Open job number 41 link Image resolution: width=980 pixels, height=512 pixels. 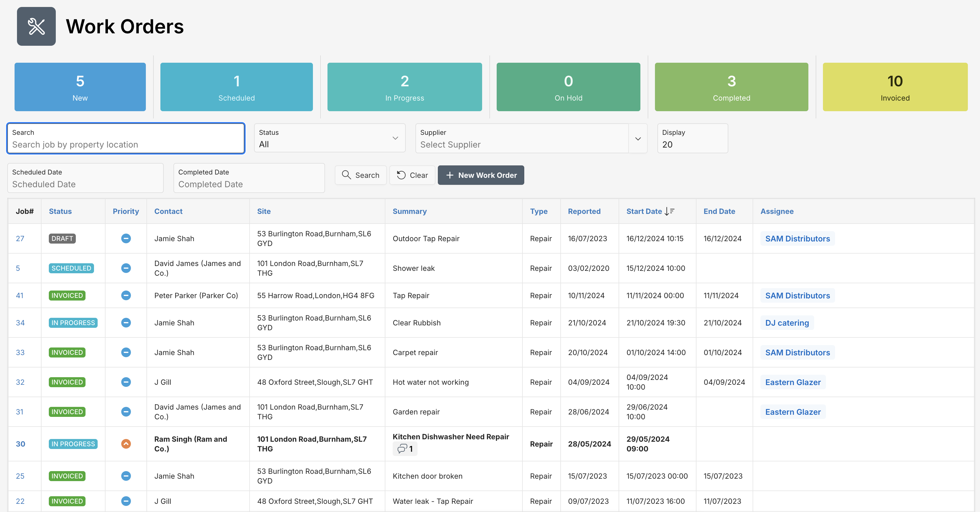(x=19, y=295)
